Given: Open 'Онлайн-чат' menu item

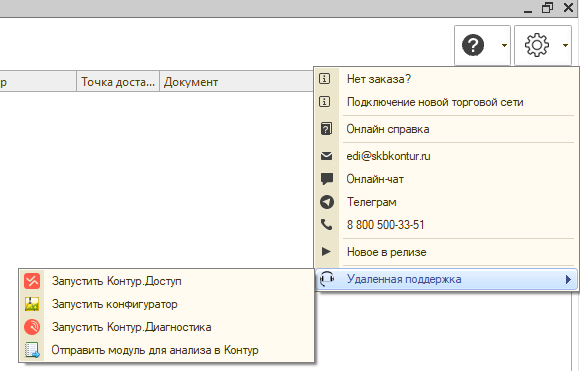Looking at the screenshot, I should [x=446, y=179].
